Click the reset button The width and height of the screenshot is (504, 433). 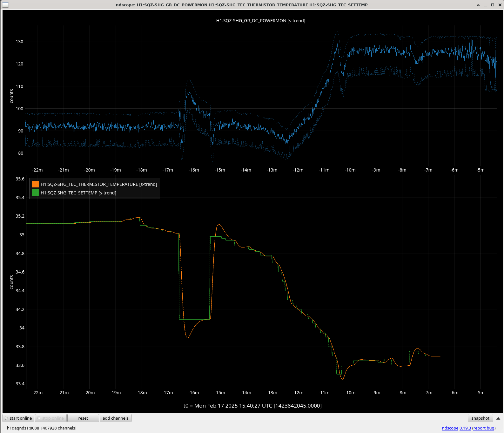coord(83,418)
